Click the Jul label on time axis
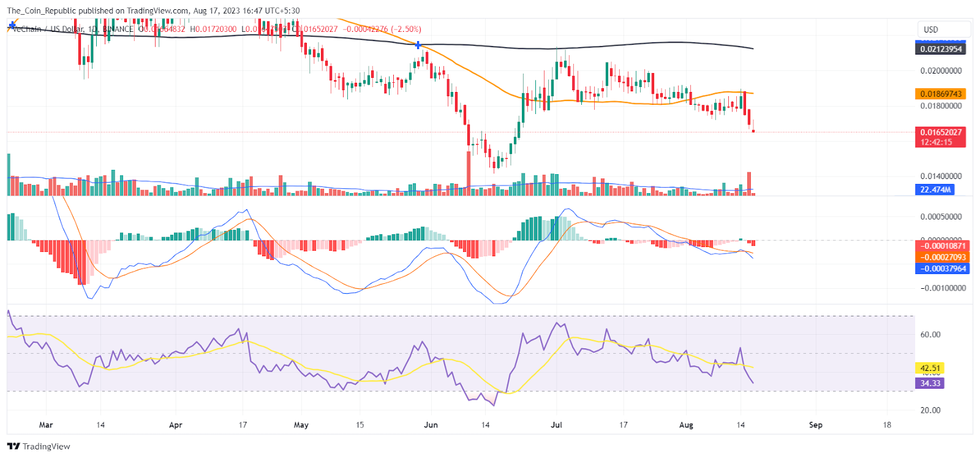Viewport: 980px width, 458px height. [x=557, y=425]
